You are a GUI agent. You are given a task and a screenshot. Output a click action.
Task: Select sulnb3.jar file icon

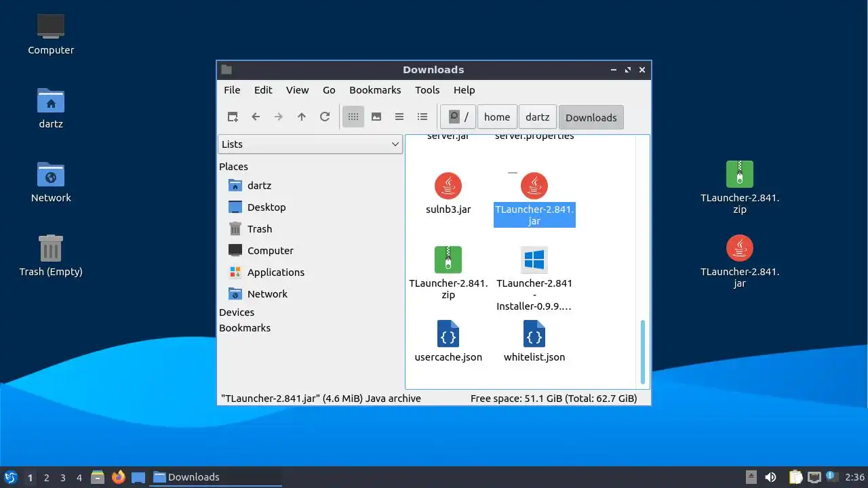click(448, 186)
